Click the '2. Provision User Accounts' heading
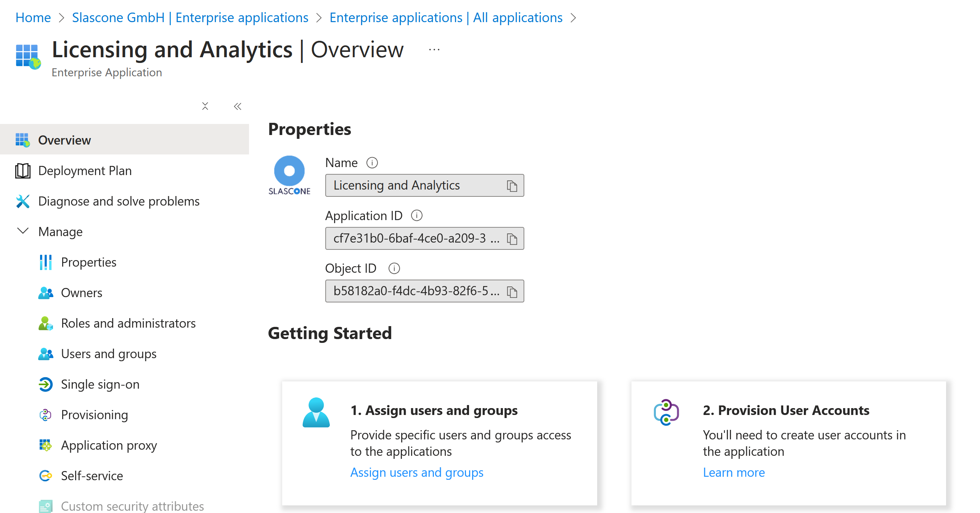Screen dimensions: 980x513 point(786,410)
